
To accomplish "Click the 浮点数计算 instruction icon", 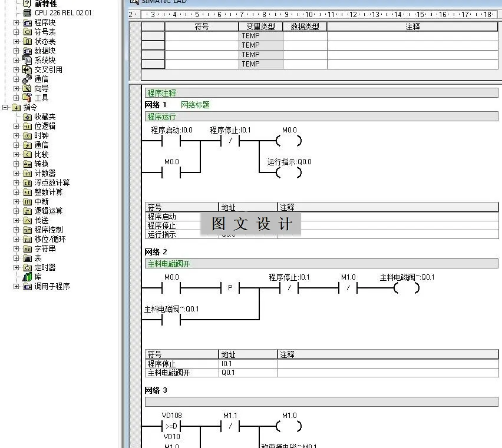I will click(27, 182).
